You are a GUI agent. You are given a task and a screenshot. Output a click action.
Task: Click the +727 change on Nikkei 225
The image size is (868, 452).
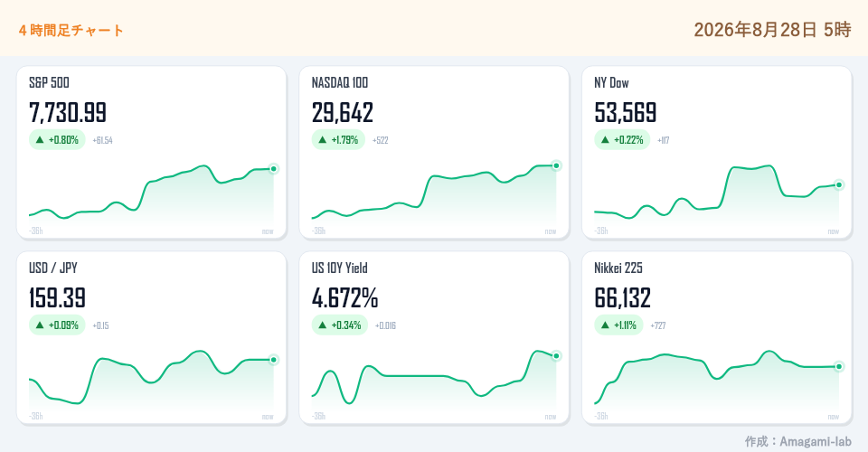tap(658, 325)
